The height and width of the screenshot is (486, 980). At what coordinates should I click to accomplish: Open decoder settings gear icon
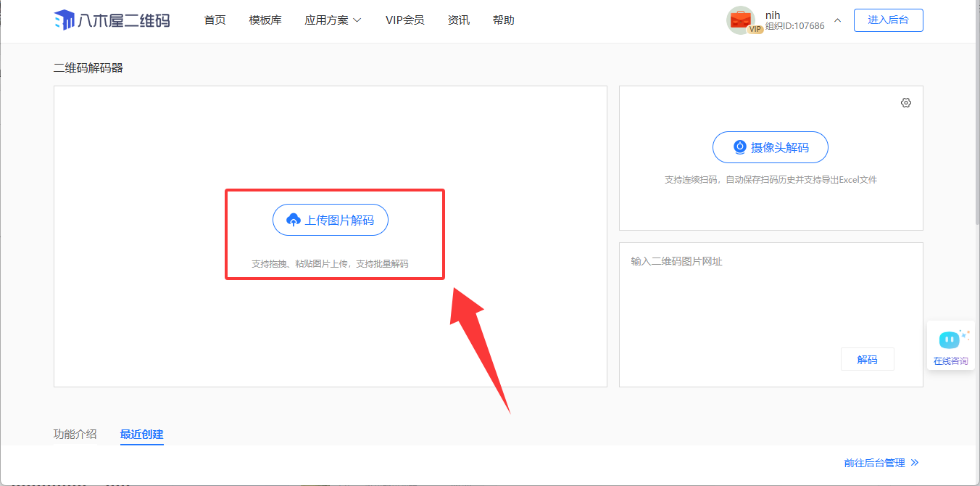(905, 103)
